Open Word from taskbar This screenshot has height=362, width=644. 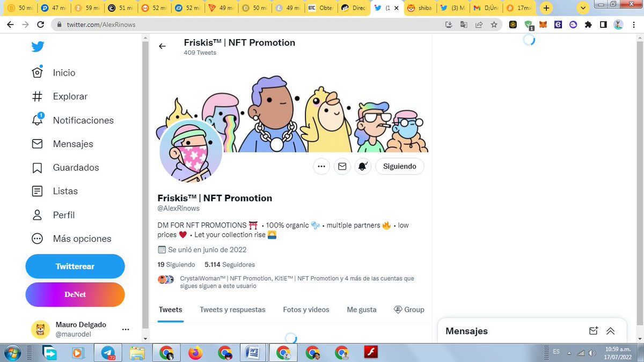tap(253, 353)
